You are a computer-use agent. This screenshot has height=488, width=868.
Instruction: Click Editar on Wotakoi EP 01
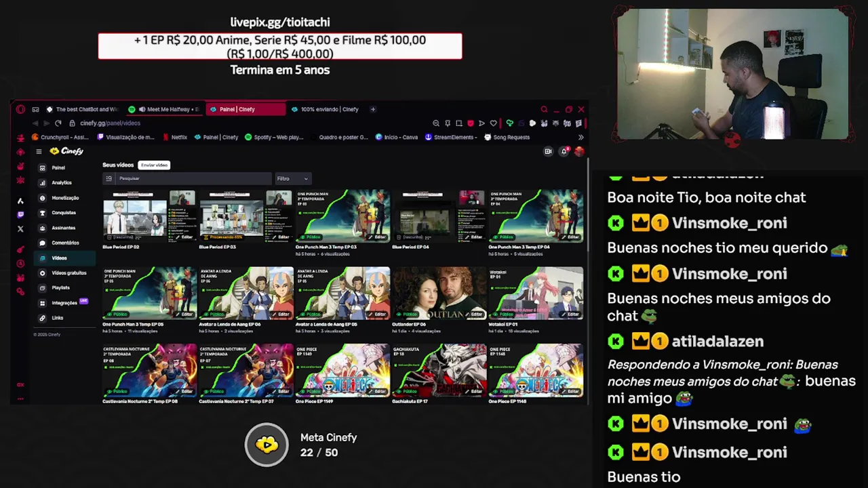[570, 314]
